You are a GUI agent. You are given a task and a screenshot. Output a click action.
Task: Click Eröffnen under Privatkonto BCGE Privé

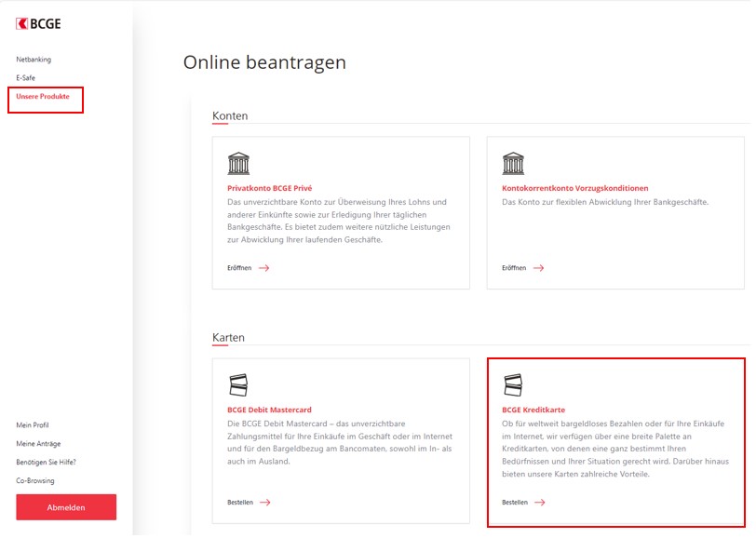[x=239, y=268]
